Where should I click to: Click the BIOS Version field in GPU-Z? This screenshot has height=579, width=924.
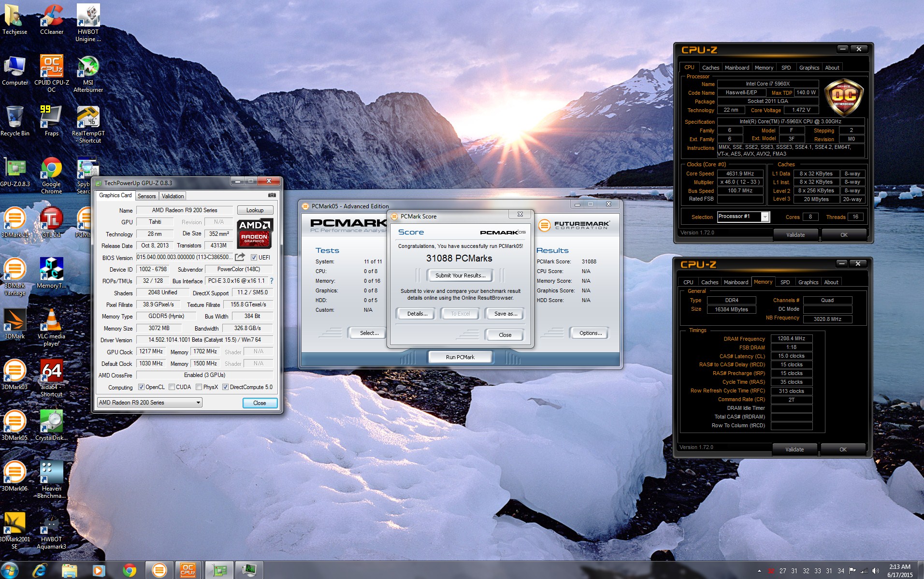(x=184, y=257)
